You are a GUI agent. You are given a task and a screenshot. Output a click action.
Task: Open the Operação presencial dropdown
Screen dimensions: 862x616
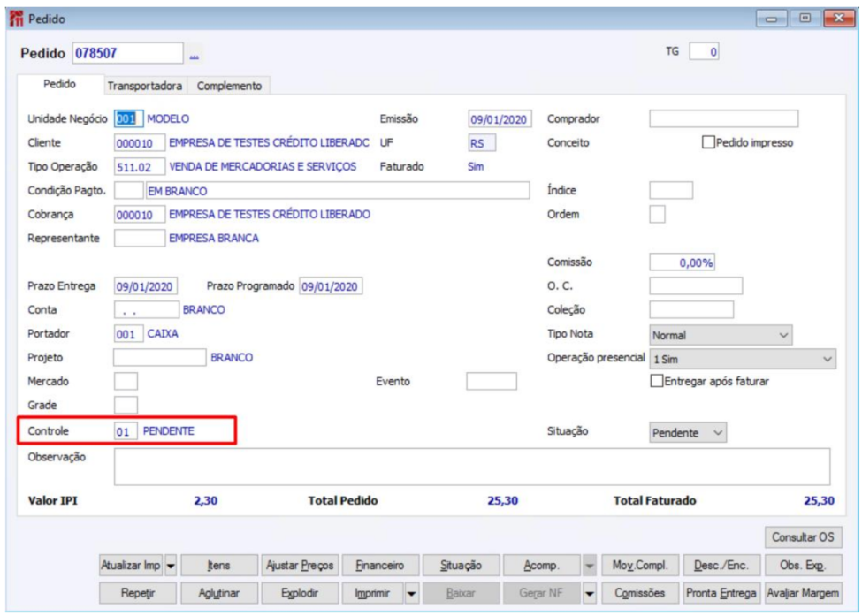(742, 359)
